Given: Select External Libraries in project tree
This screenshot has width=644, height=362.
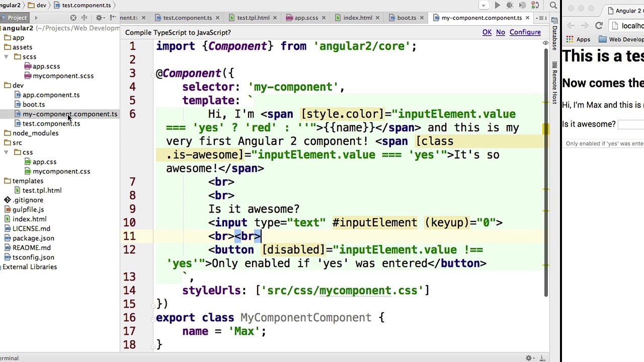Looking at the screenshot, I should point(30,267).
